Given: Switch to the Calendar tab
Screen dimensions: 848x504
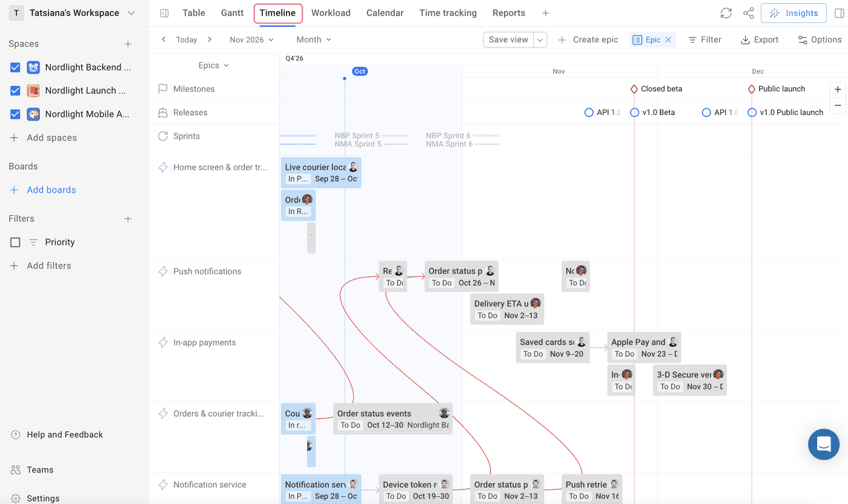Looking at the screenshot, I should tap(385, 13).
